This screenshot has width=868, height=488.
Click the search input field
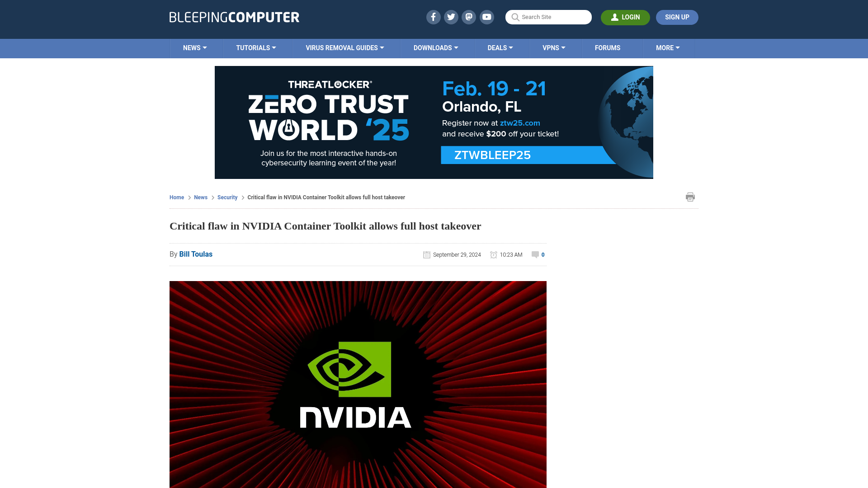(x=548, y=17)
